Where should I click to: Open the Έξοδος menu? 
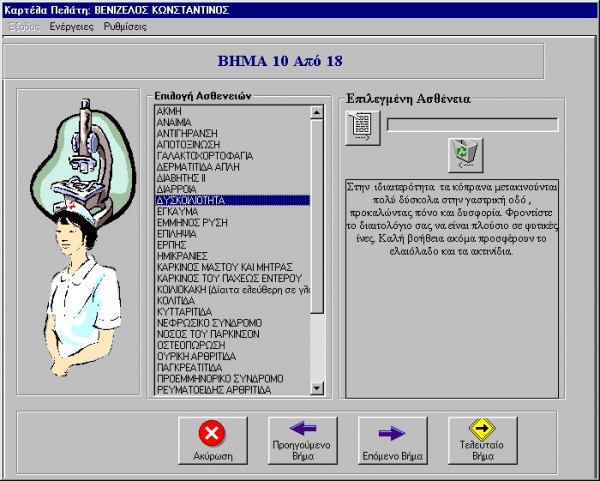coord(24,26)
